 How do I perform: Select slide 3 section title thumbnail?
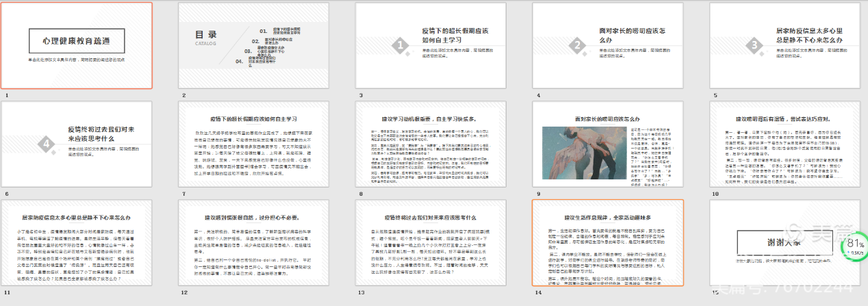[431, 45]
